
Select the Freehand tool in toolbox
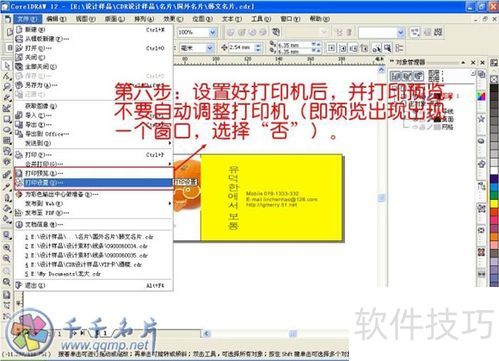coord(7,98)
